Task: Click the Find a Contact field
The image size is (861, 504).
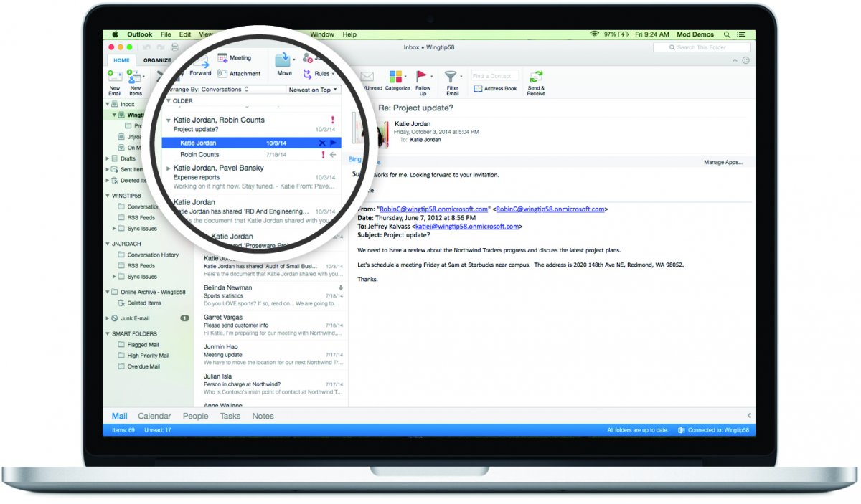Action: coord(494,75)
